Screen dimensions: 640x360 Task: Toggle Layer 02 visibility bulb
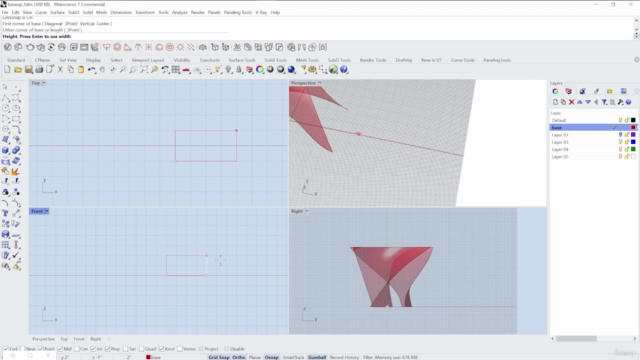(620, 135)
